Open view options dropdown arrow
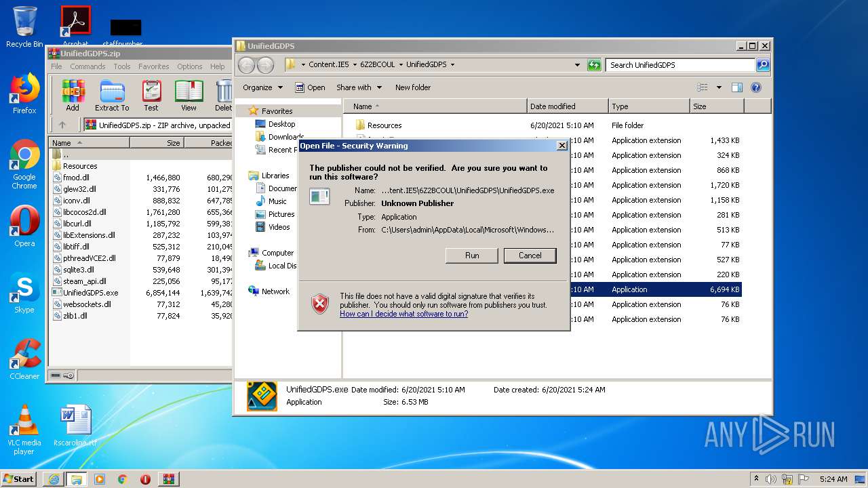 click(x=719, y=87)
